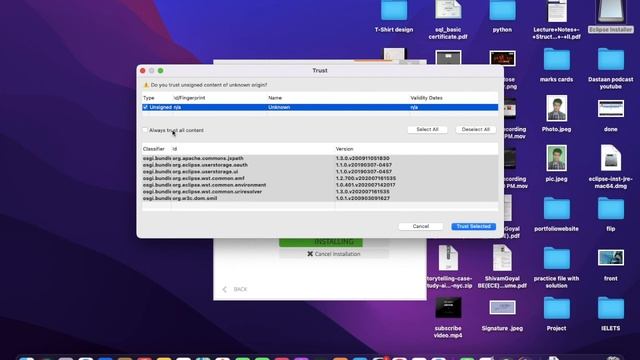Screen dimensions: 640x360
Task: Select eclipse-inst-jre-mac64.dmg file icon
Action: coord(611,158)
